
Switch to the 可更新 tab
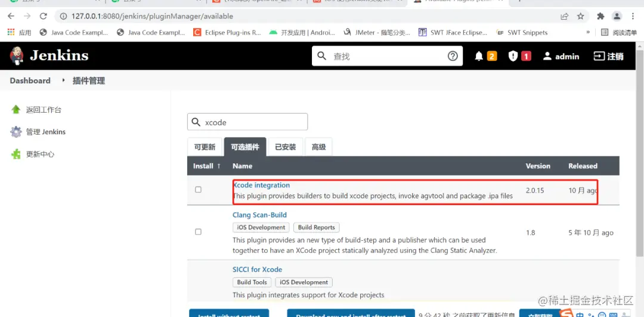click(x=205, y=147)
